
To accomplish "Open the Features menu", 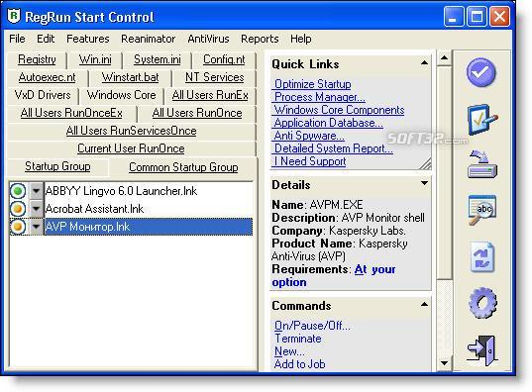I will (88, 39).
